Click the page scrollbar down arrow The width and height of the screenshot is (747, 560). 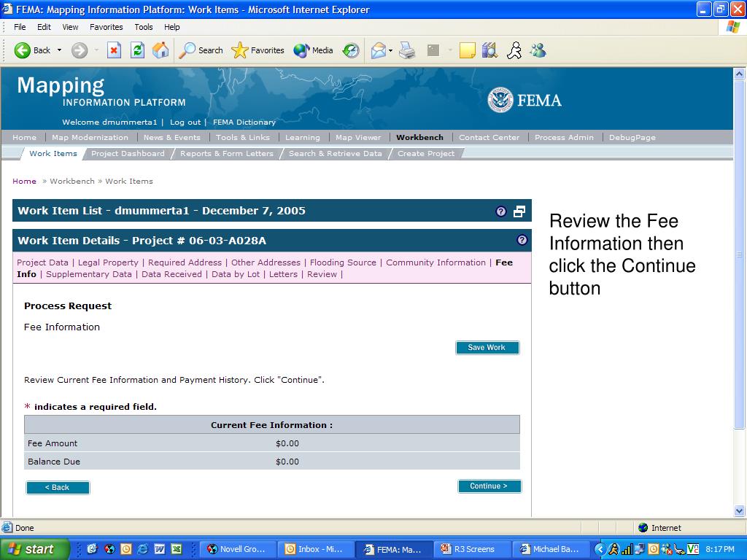[x=739, y=511]
